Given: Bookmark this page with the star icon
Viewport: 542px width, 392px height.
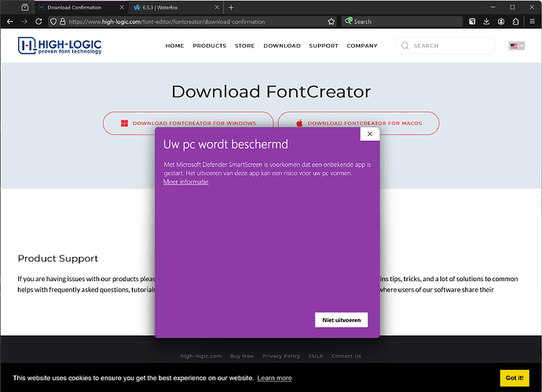Looking at the screenshot, I should (331, 22).
